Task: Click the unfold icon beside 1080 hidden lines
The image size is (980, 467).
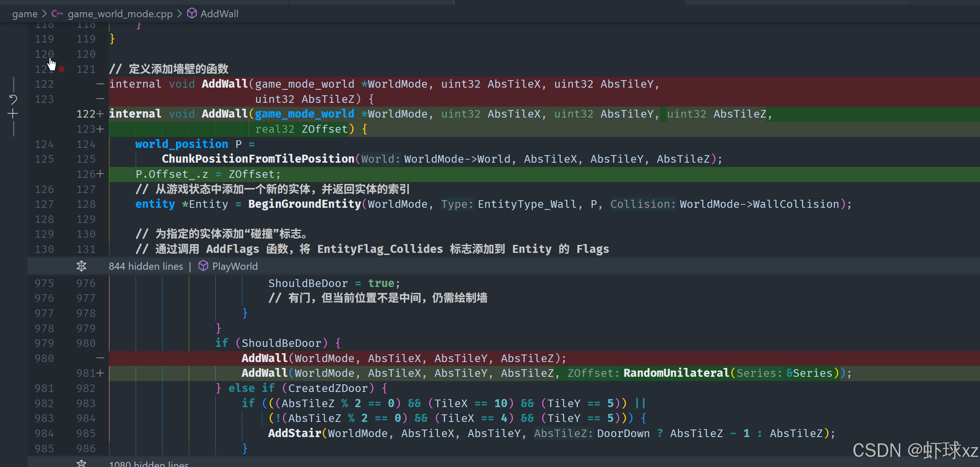Action: [81, 463]
